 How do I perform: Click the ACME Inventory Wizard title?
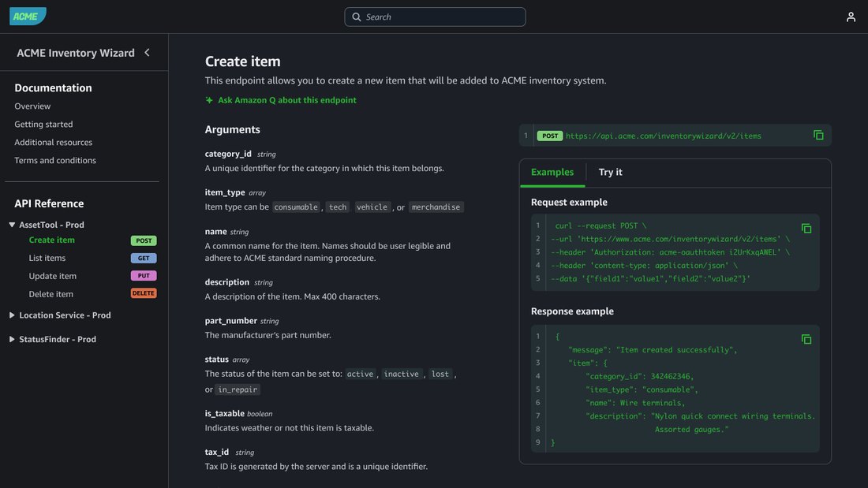point(75,53)
